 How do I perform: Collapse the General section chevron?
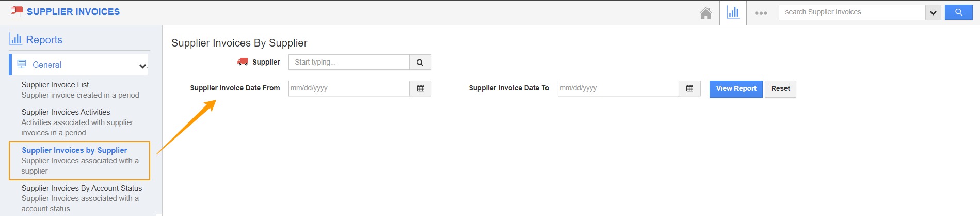(x=142, y=66)
